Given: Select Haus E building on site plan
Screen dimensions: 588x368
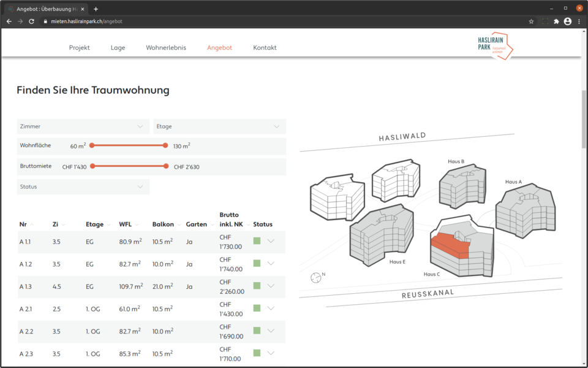Looking at the screenshot, I should 382,236.
